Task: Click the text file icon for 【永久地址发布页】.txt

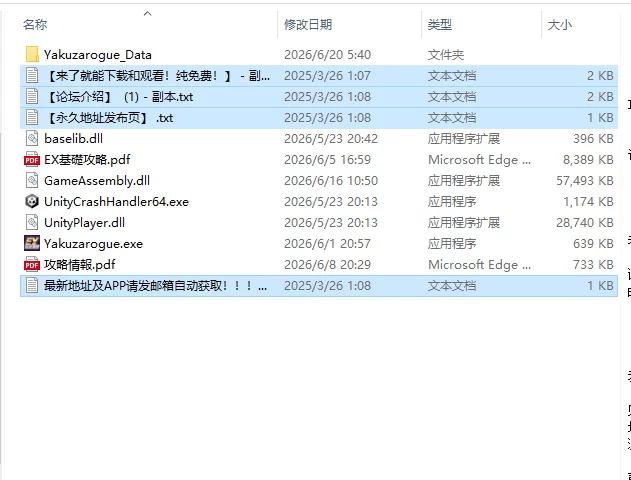Action: click(x=32, y=117)
